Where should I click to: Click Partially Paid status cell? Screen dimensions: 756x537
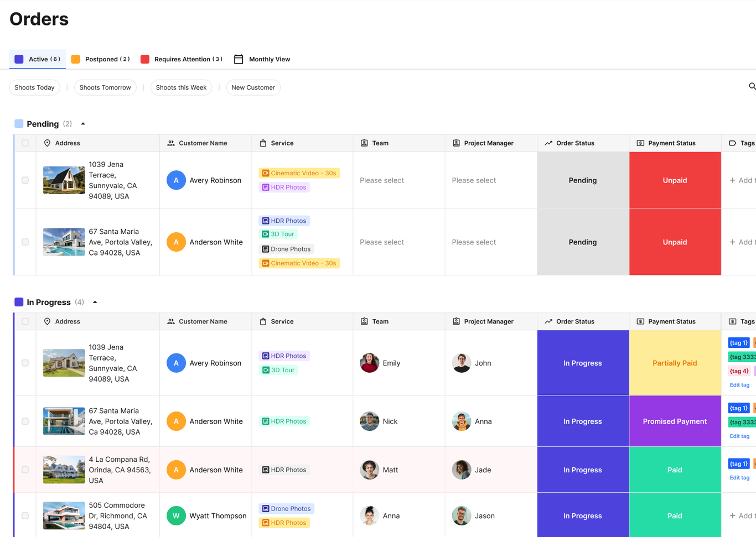point(675,363)
